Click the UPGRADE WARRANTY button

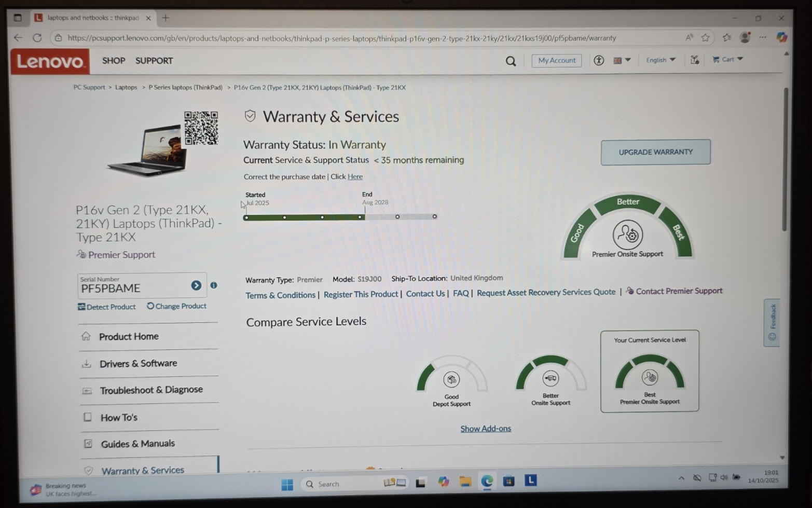click(656, 152)
